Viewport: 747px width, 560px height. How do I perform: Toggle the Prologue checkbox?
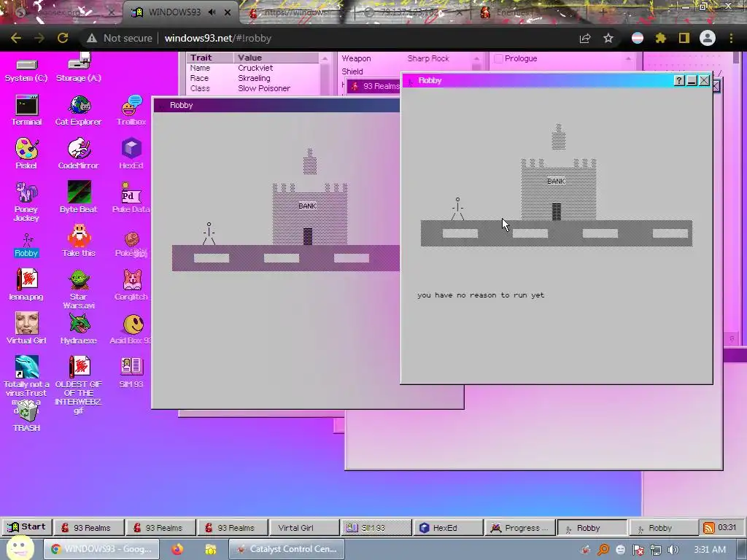(499, 58)
